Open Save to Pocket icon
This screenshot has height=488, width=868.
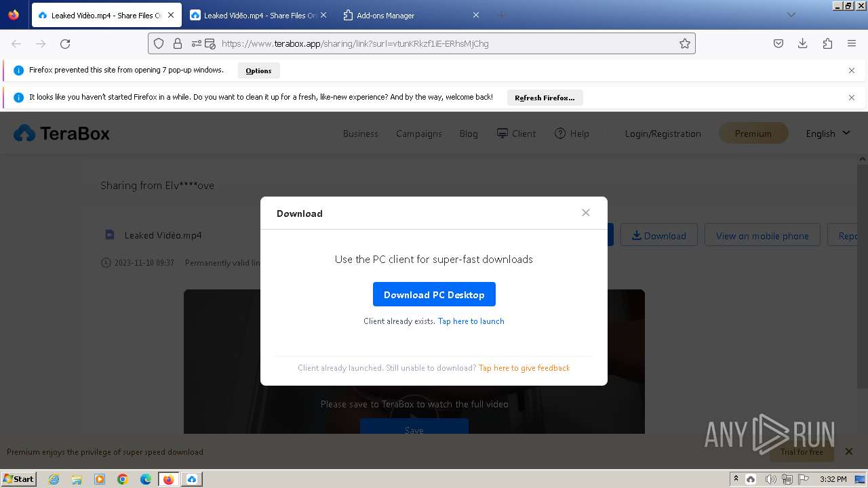click(x=778, y=43)
